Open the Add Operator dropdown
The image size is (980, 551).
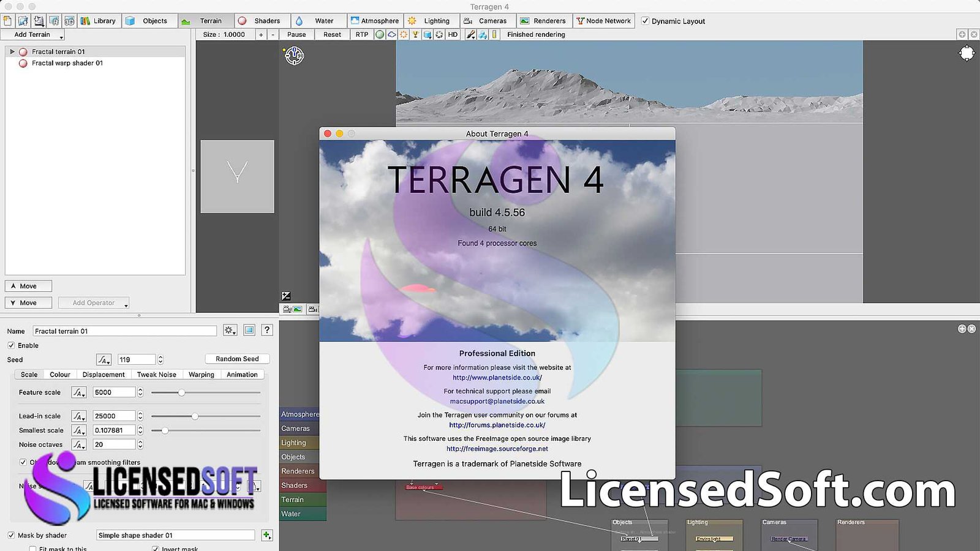tap(94, 303)
